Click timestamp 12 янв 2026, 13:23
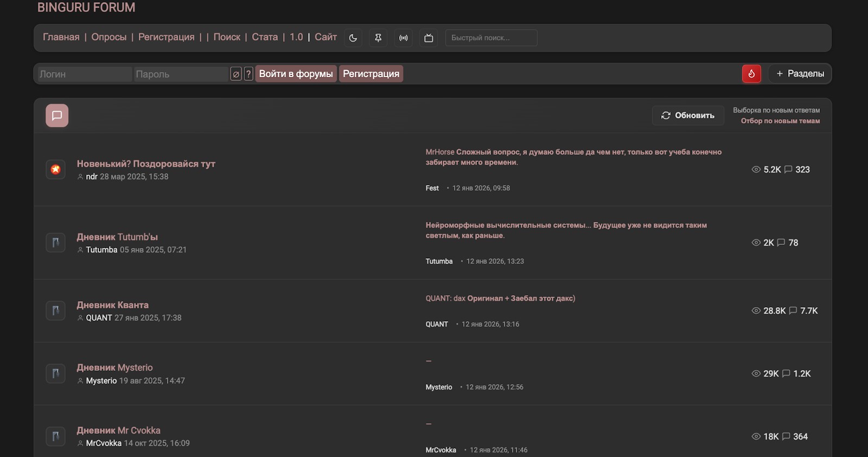 (x=495, y=262)
